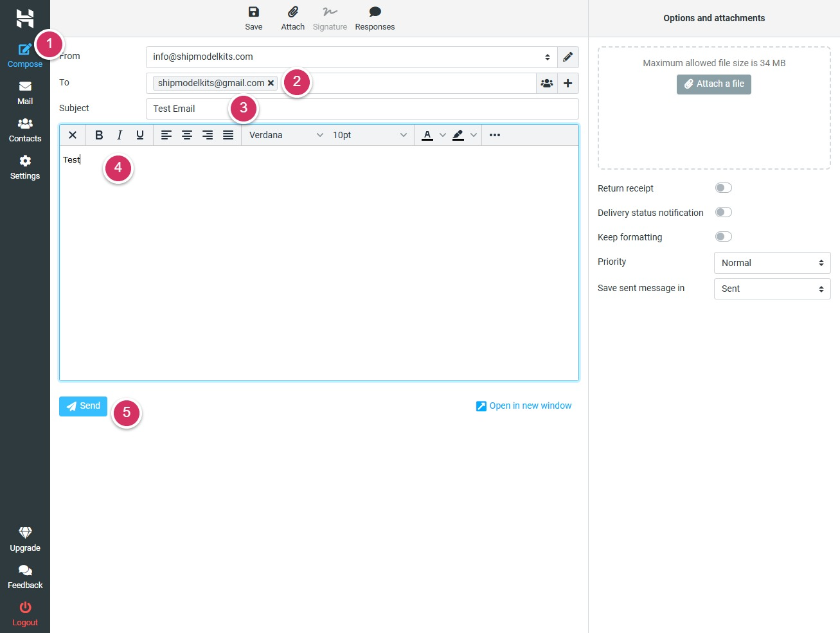This screenshot has width=840, height=633.
Task: Enable the Return receipt toggle
Action: [x=723, y=188]
